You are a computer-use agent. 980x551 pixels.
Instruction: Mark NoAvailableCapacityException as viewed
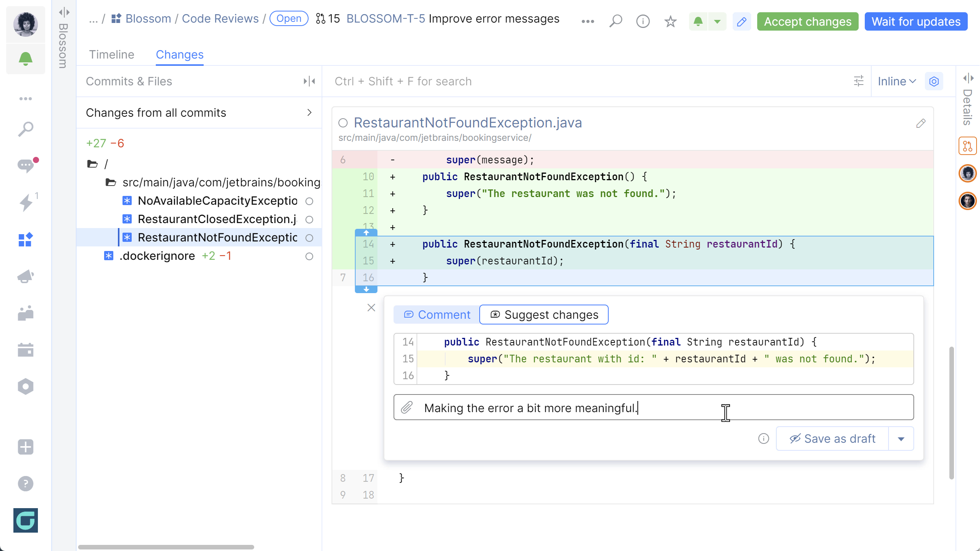point(309,201)
